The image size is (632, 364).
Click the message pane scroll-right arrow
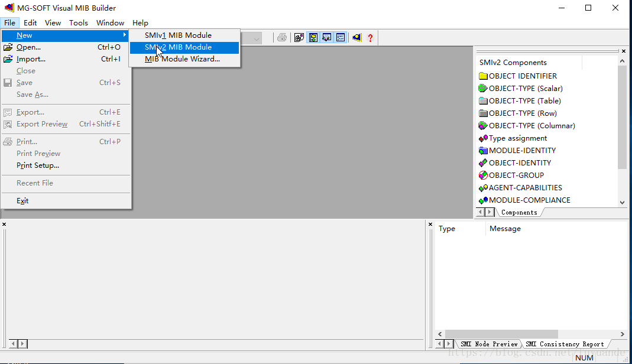[623, 334]
